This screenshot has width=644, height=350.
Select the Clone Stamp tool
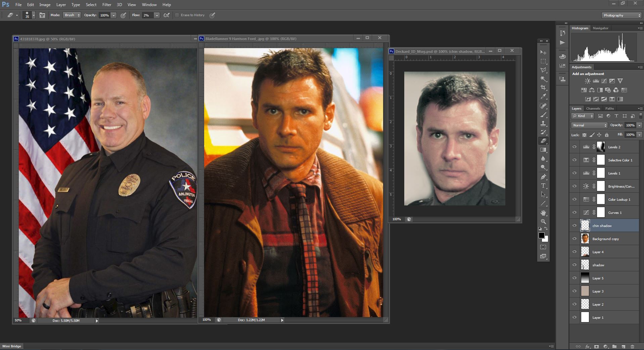(543, 123)
